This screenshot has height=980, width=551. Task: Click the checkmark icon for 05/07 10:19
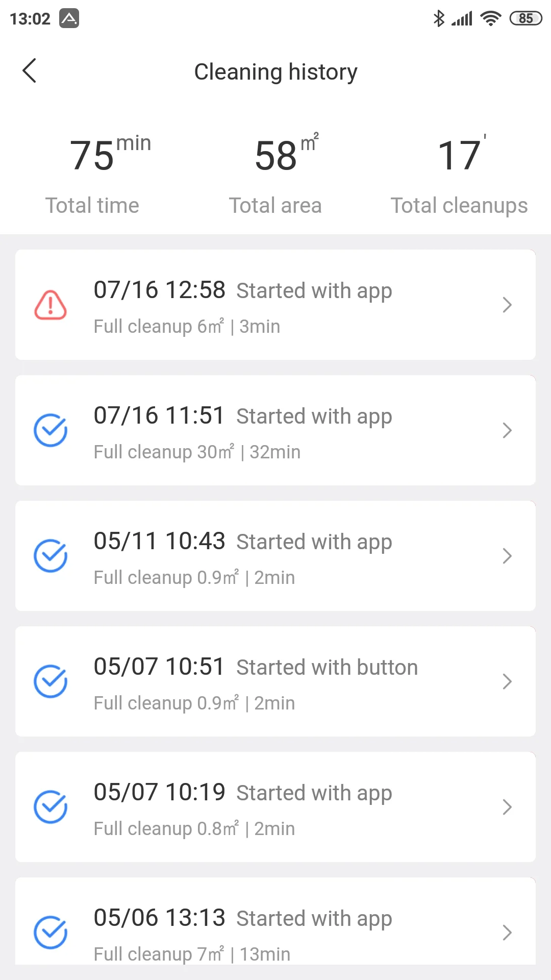51,807
